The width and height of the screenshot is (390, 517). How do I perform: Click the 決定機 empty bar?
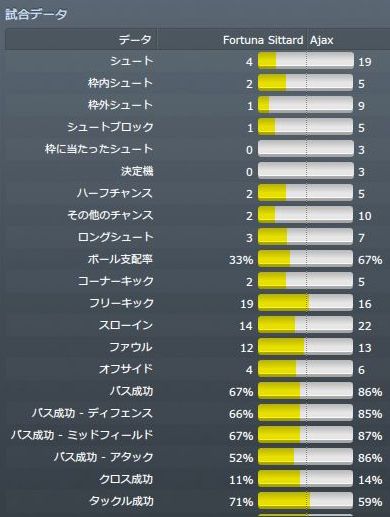tap(305, 171)
